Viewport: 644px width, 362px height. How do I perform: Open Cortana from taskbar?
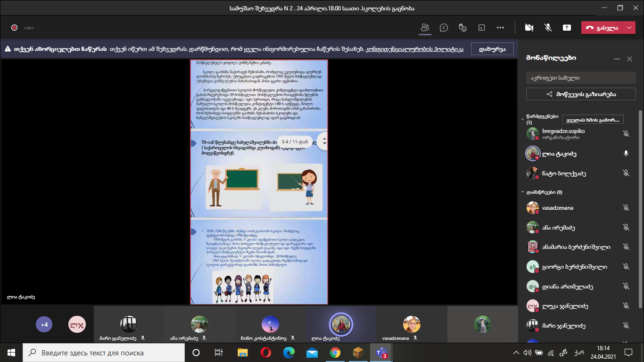coord(196,353)
